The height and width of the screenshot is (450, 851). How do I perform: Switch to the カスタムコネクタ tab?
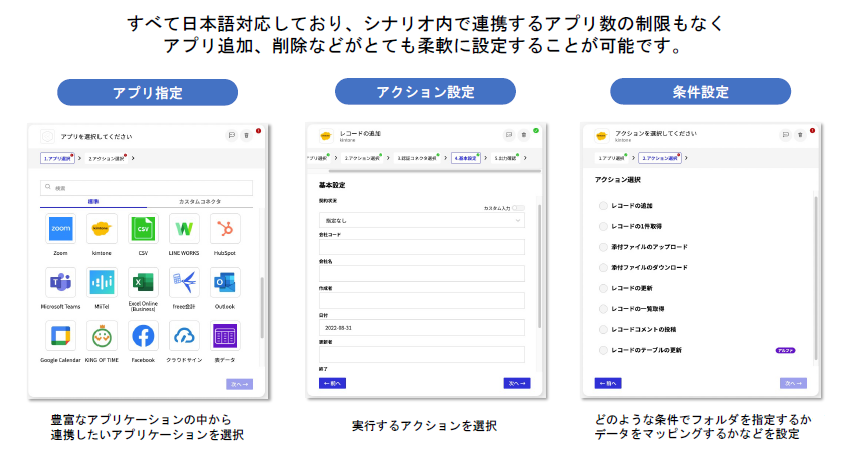tap(200, 201)
